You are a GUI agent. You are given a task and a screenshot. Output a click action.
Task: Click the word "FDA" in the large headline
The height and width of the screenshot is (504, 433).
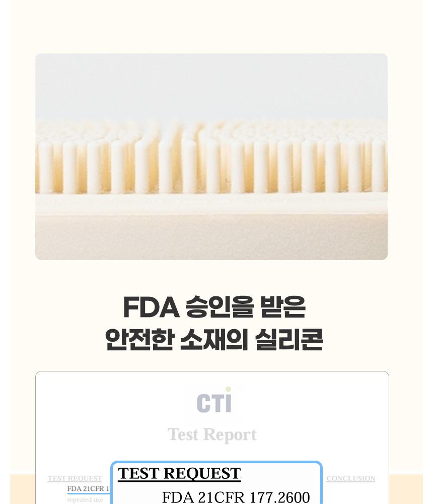(151, 307)
